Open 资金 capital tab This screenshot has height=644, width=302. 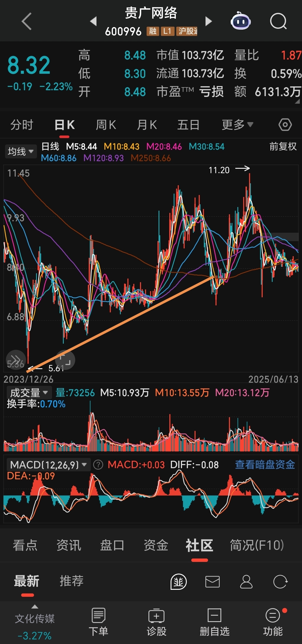tap(156, 545)
